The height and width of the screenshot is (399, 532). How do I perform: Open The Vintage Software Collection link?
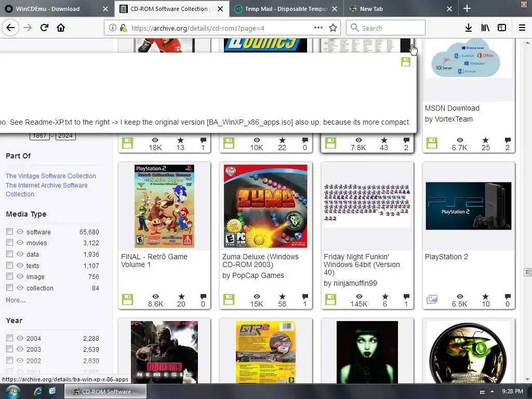[50, 176]
